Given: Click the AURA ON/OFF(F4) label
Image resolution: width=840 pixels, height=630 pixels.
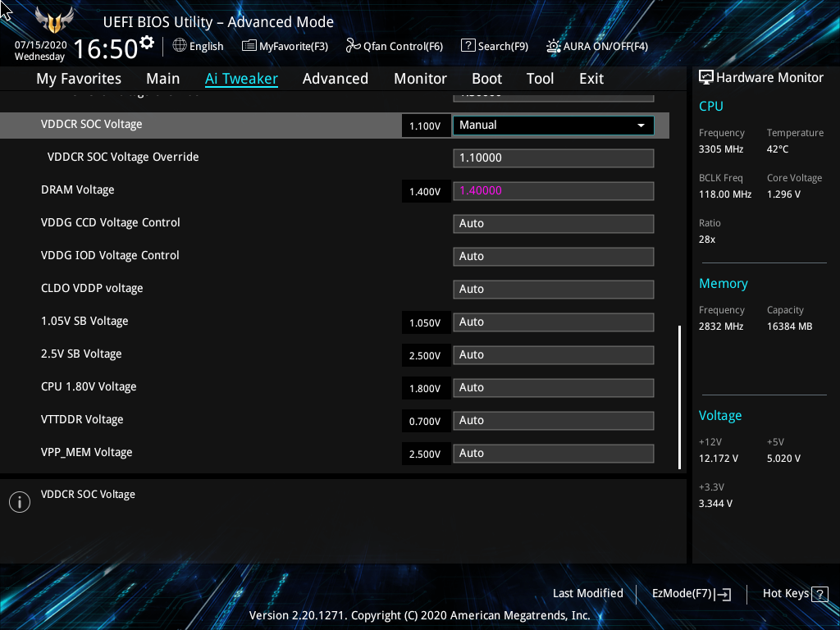Looking at the screenshot, I should [x=605, y=47].
